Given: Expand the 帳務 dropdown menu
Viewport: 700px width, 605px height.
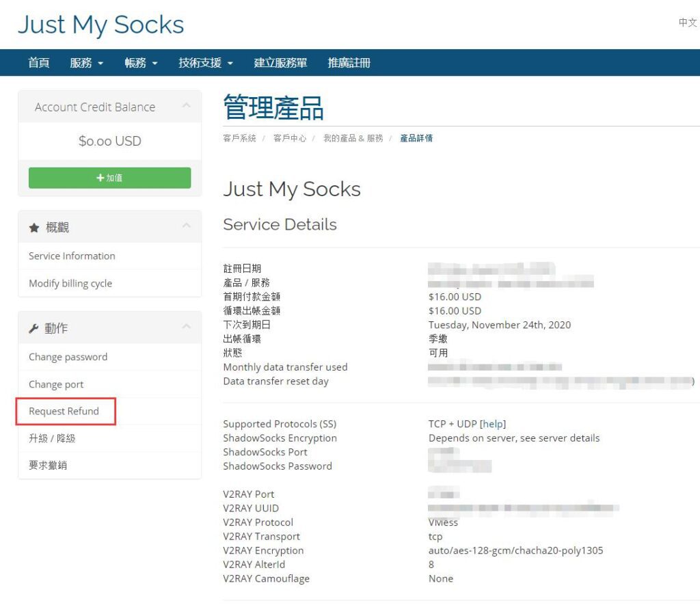Looking at the screenshot, I should point(141,62).
